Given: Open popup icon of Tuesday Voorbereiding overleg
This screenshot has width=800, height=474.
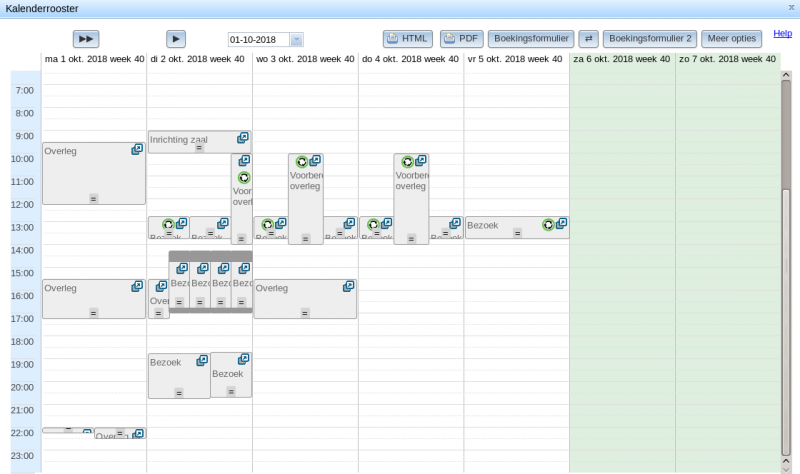Looking at the screenshot, I should (x=244, y=161).
